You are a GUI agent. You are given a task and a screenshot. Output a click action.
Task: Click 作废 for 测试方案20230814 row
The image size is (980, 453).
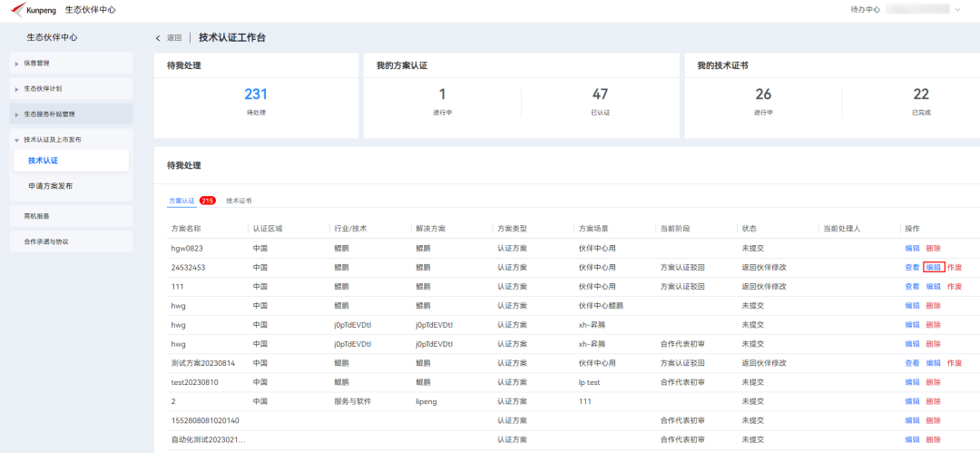click(955, 363)
